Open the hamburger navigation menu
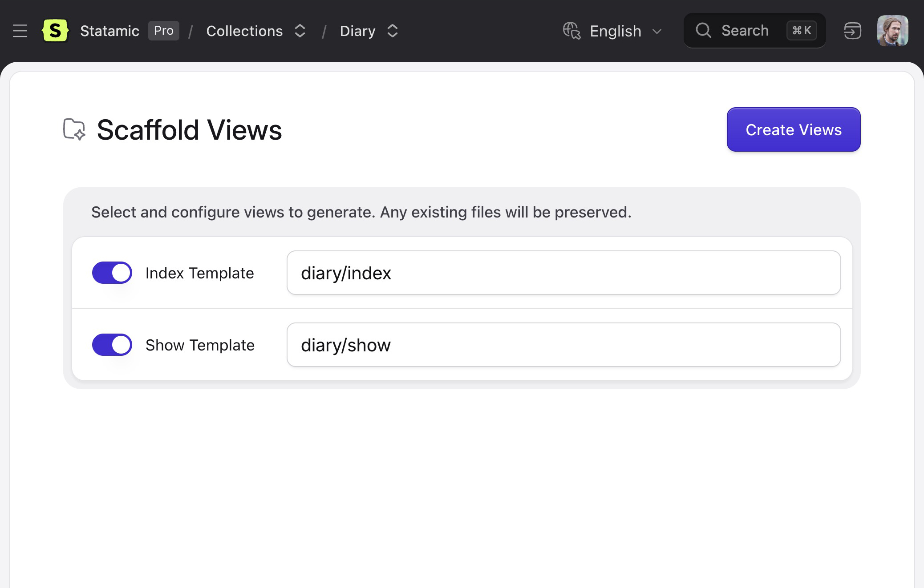 pyautogui.click(x=20, y=31)
